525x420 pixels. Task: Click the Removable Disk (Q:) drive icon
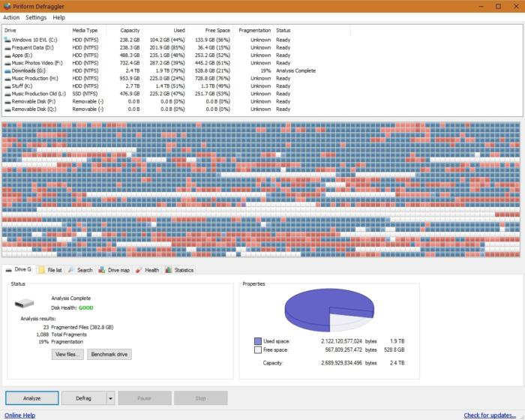tap(7, 109)
